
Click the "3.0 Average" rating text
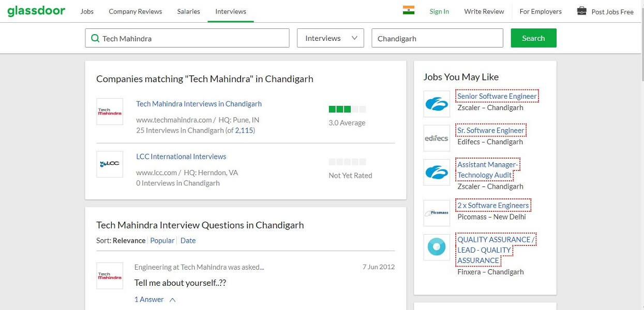347,123
